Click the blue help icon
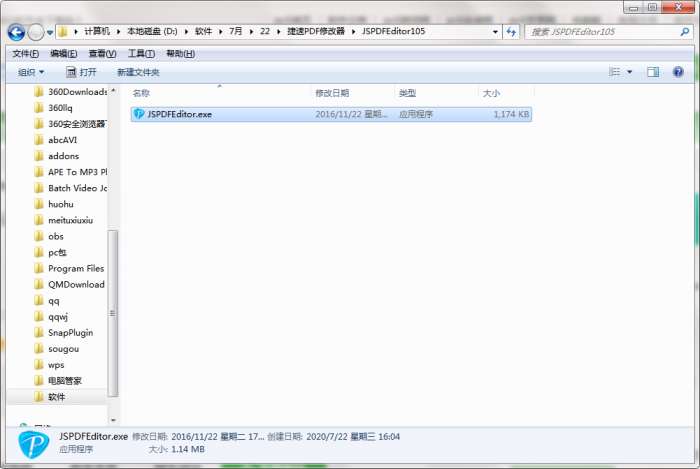The width and height of the screenshot is (700, 469). pyautogui.click(x=678, y=72)
